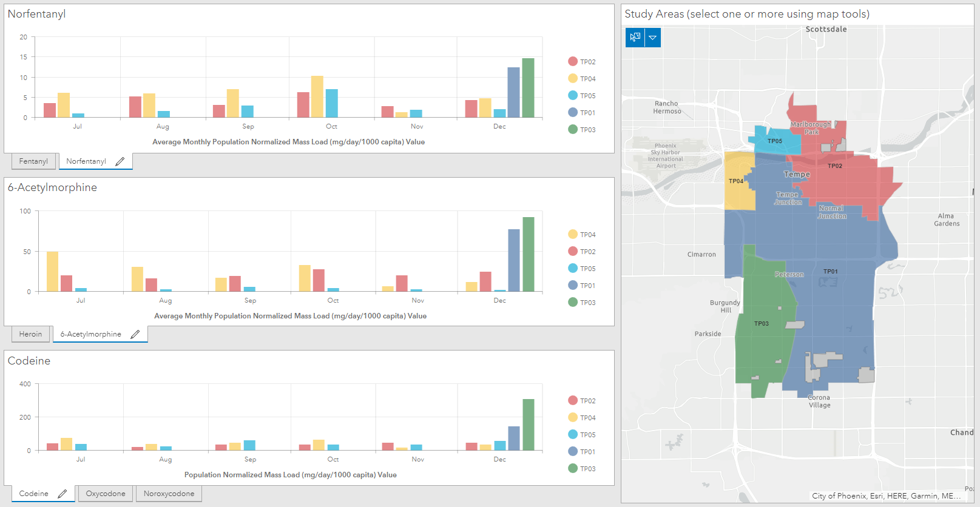Click the map select tool icon
Viewport: 980px width, 507px height.
(x=635, y=38)
